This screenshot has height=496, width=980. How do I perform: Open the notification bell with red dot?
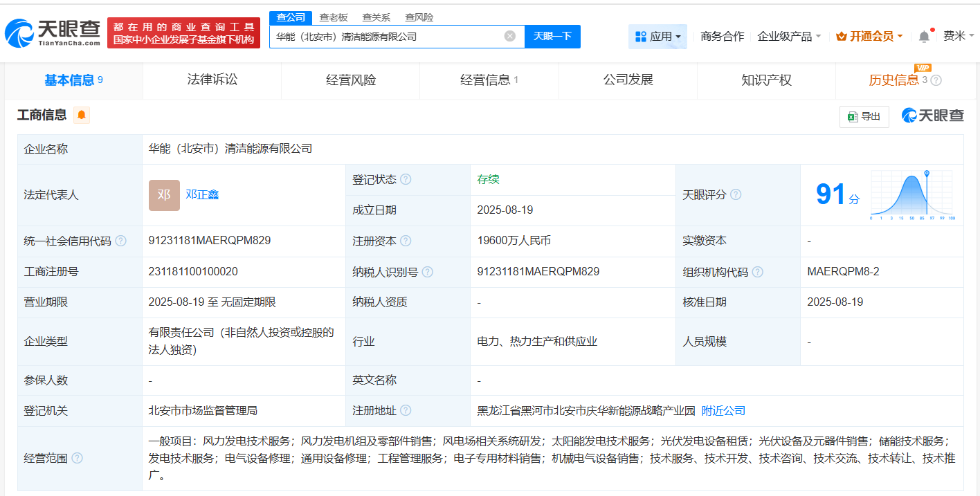923,36
